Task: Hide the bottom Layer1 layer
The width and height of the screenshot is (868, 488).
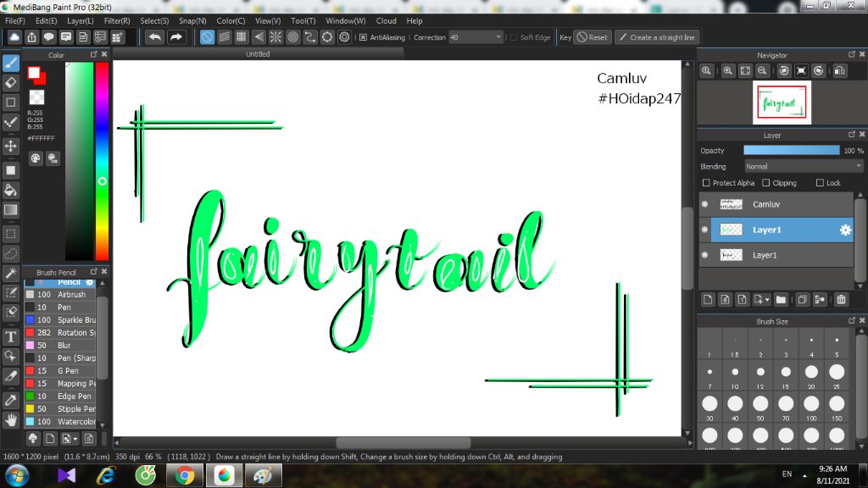Action: coord(704,255)
